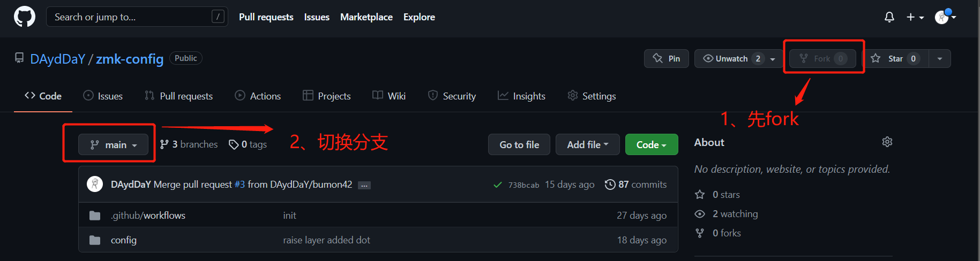Expand the Add file dropdown
980x261 pixels.
[x=587, y=145]
